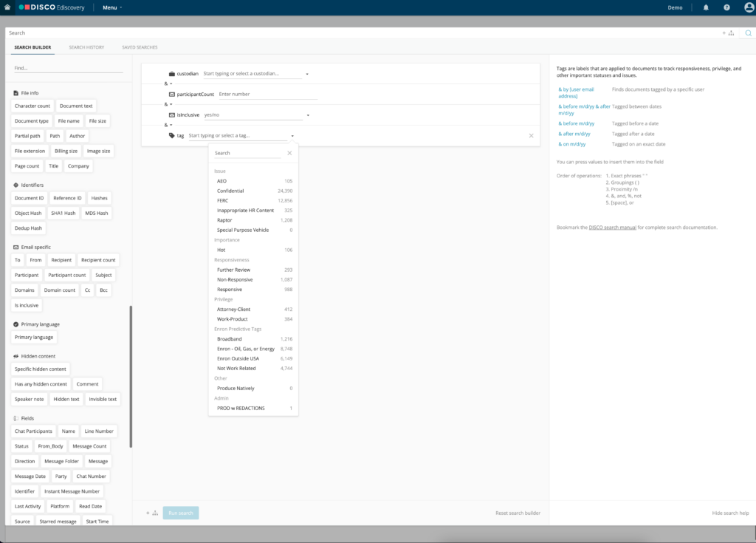The width and height of the screenshot is (756, 543).
Task: Switch to Search History tab
Action: [x=86, y=47]
